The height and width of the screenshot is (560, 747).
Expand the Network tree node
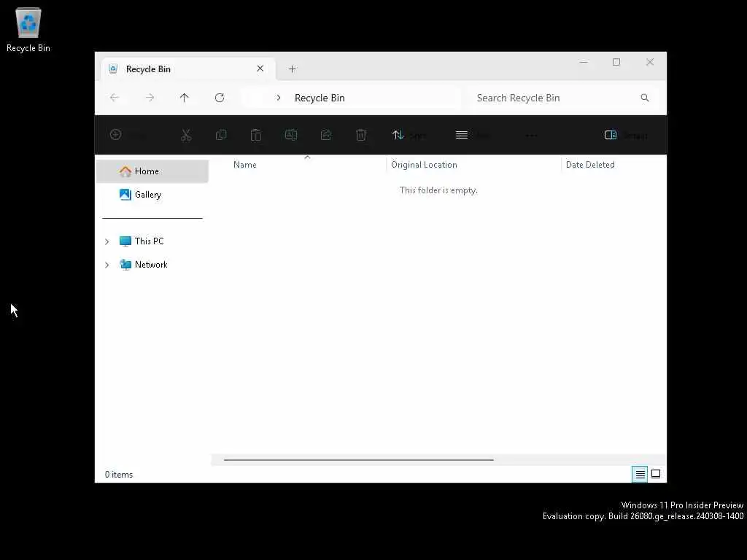point(107,265)
